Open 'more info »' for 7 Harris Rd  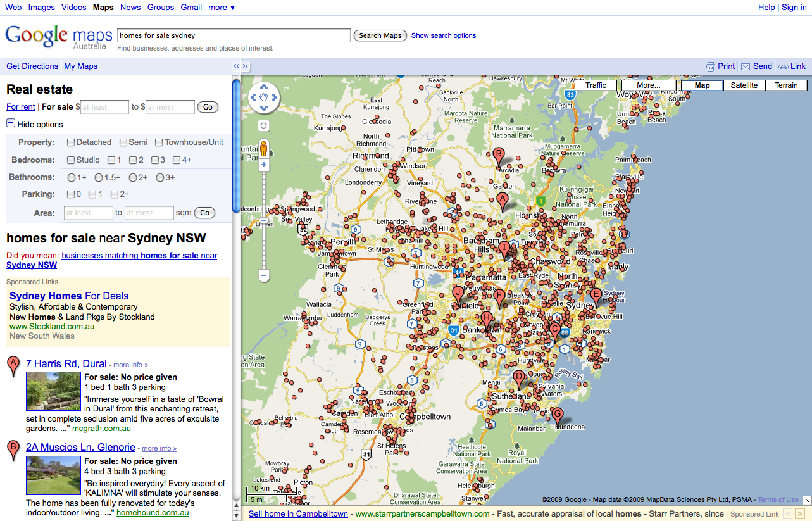coord(130,365)
